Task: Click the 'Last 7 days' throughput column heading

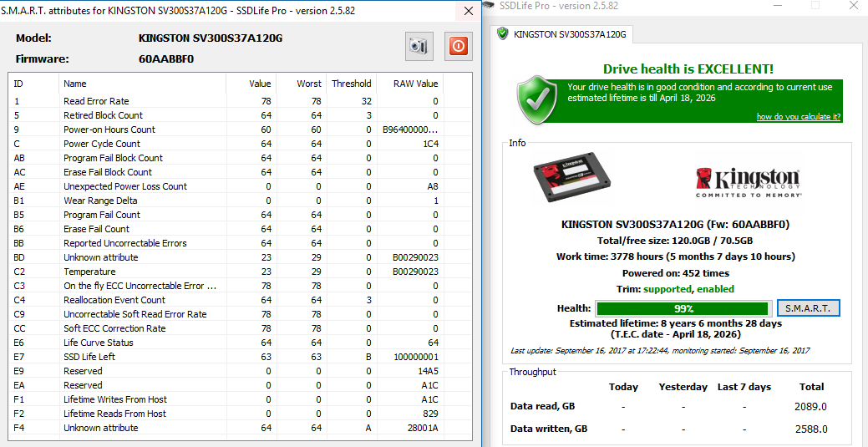Action: (744, 387)
